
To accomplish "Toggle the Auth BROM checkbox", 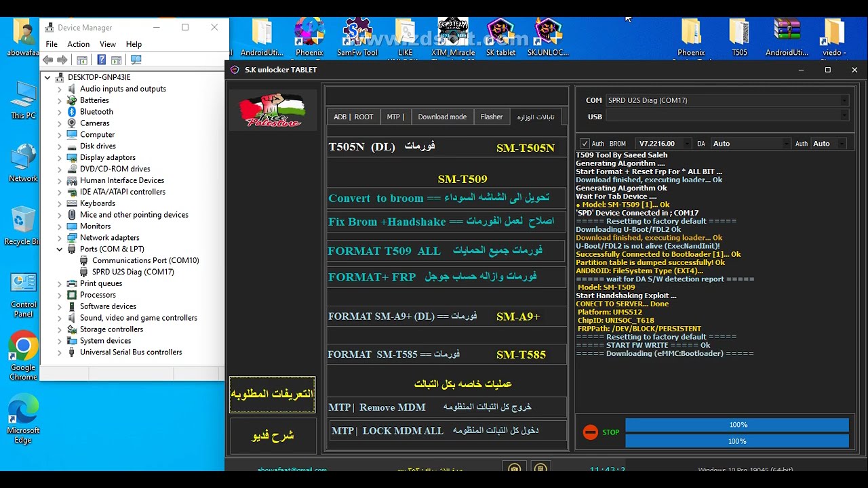I will 585,144.
